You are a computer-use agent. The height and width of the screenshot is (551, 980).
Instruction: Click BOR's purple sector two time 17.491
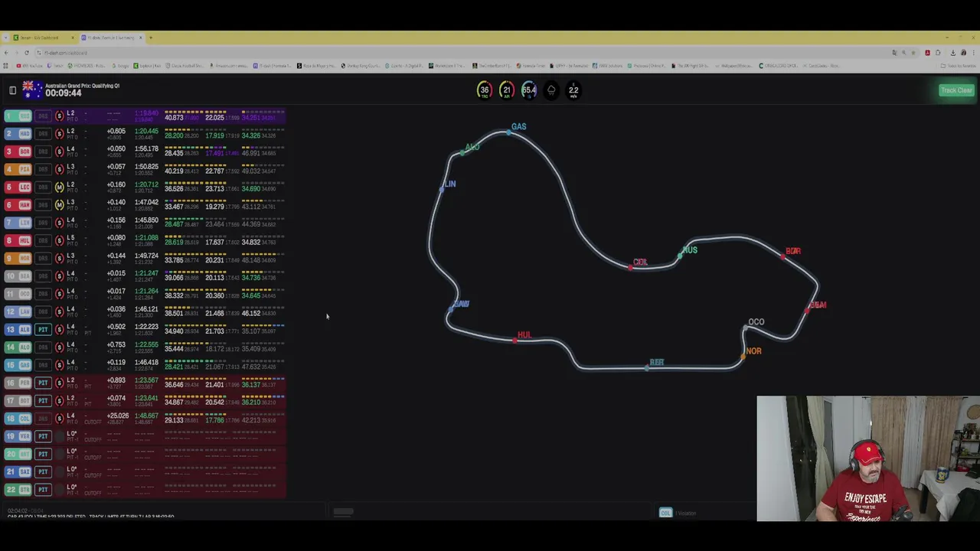click(214, 154)
